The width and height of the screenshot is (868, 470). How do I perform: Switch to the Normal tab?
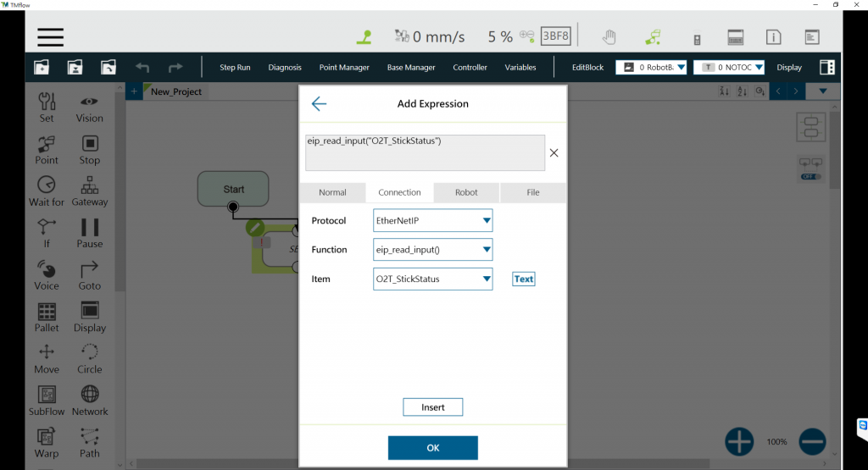click(x=332, y=192)
